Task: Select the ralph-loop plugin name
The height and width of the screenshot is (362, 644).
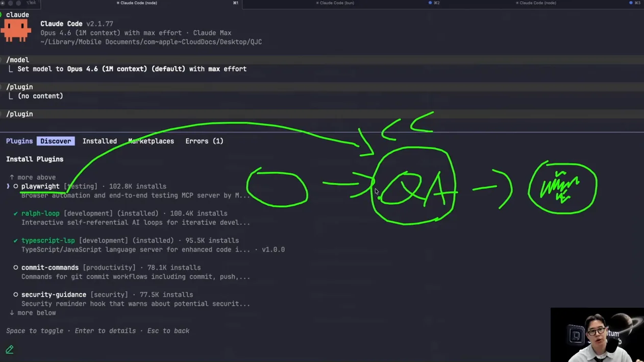Action: pyautogui.click(x=40, y=213)
